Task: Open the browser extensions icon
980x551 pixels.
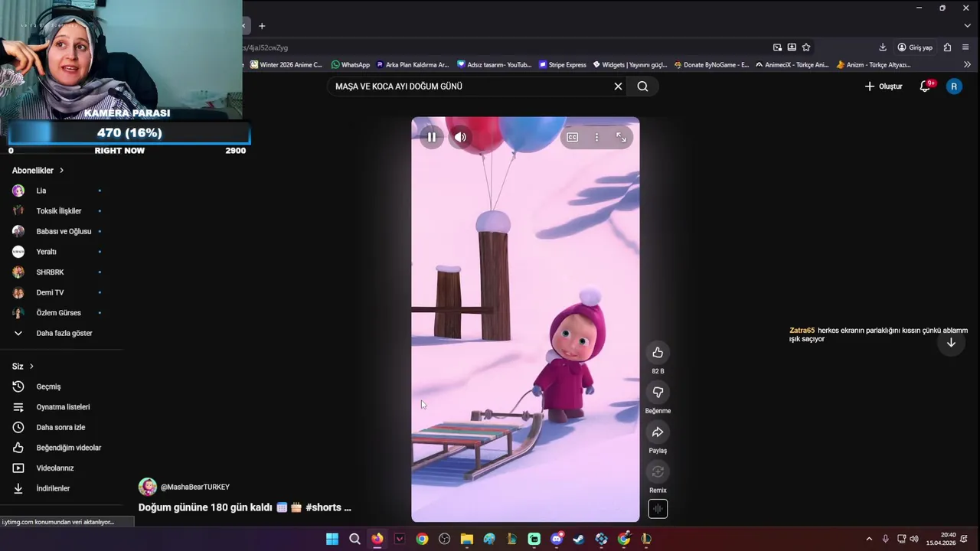Action: 947,47
